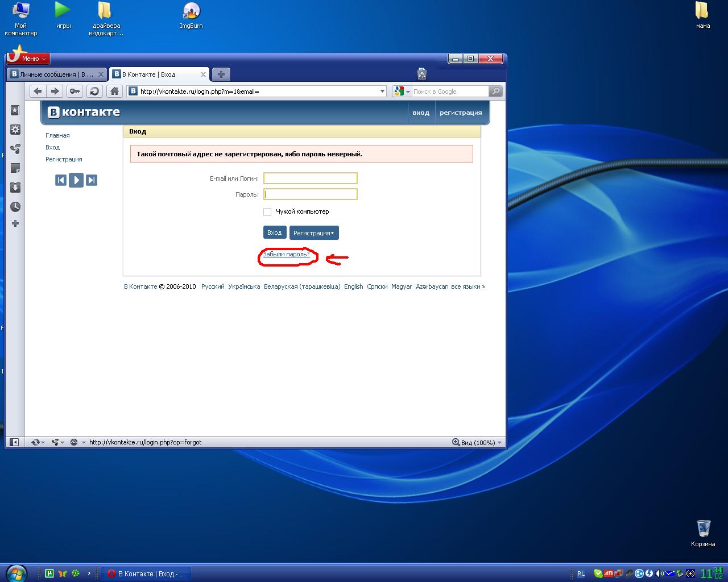Screen dimensions: 728x582
Task: Open Вход in the left menu
Action: click(x=52, y=147)
